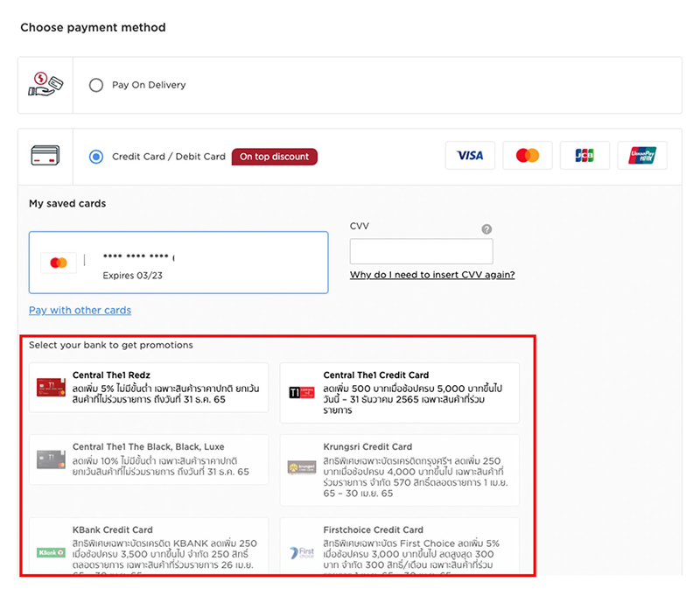Click the 'Choose payment method' heading

(93, 28)
